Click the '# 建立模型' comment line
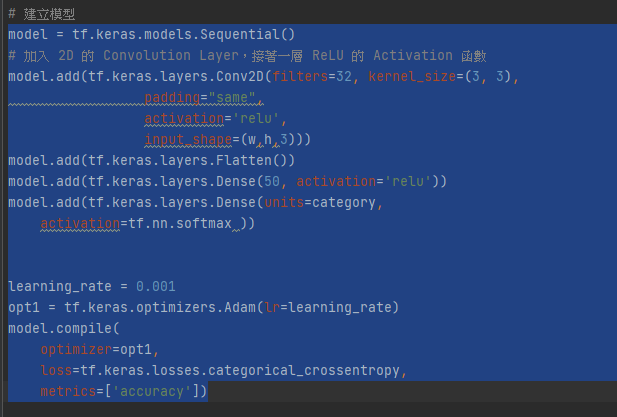Viewport: 617px width, 417px height. [41, 14]
